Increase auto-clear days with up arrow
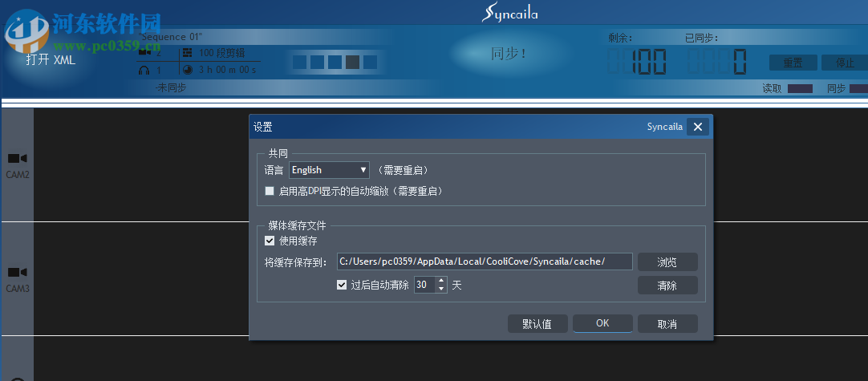 tap(441, 282)
